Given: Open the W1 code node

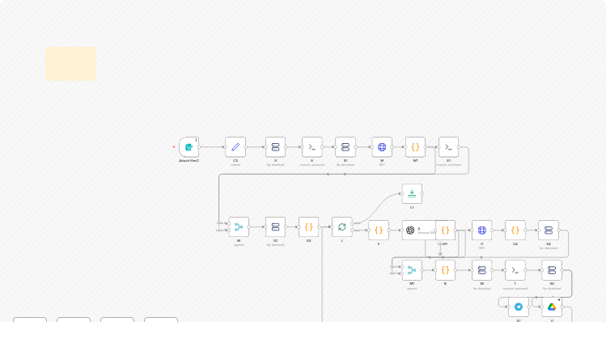Looking at the screenshot, I should coord(415,147).
